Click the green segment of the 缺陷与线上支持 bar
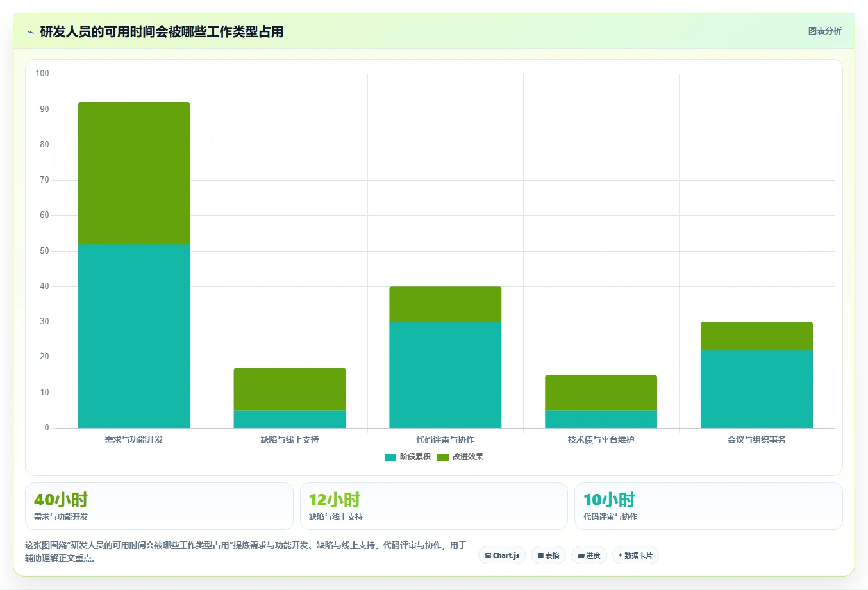 290,389
